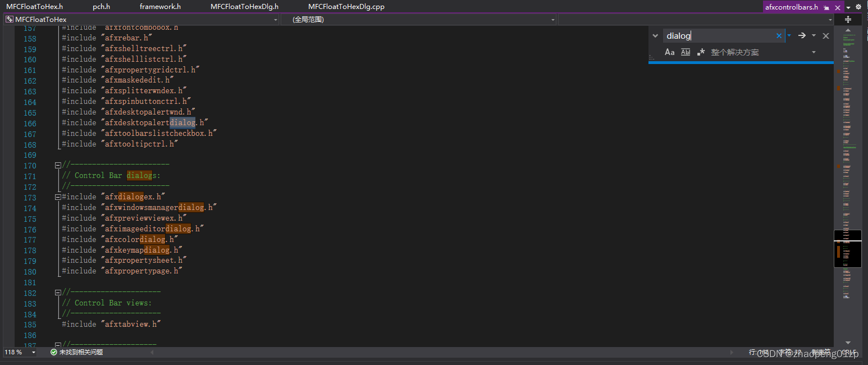
Task: Click the green checkmark status icon
Action: click(x=53, y=352)
